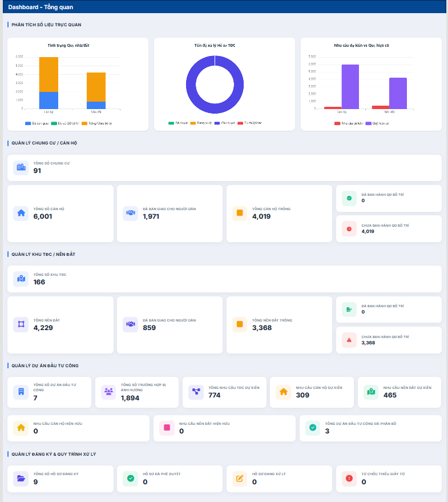Click the Quản lý khu TĐC / nền đất heading
Screen dimensions: 448x502
43,254
